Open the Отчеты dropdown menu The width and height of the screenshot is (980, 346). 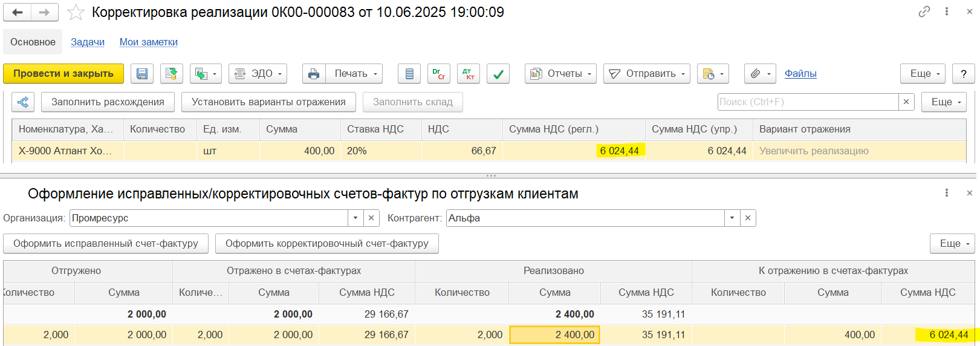click(x=560, y=74)
